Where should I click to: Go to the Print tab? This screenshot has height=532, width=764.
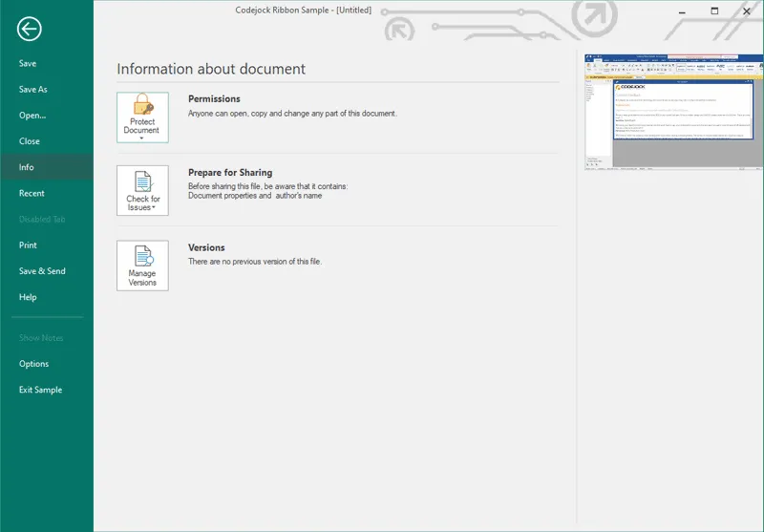point(28,245)
